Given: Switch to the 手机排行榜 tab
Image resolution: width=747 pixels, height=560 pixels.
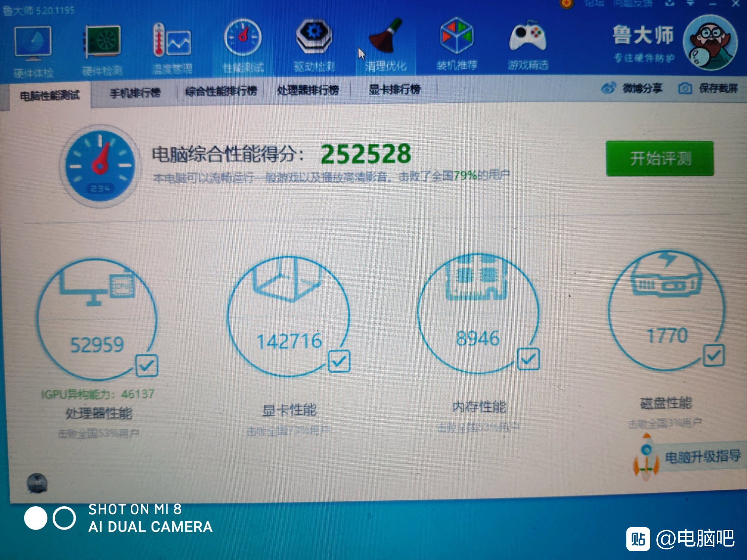Looking at the screenshot, I should tap(135, 92).
